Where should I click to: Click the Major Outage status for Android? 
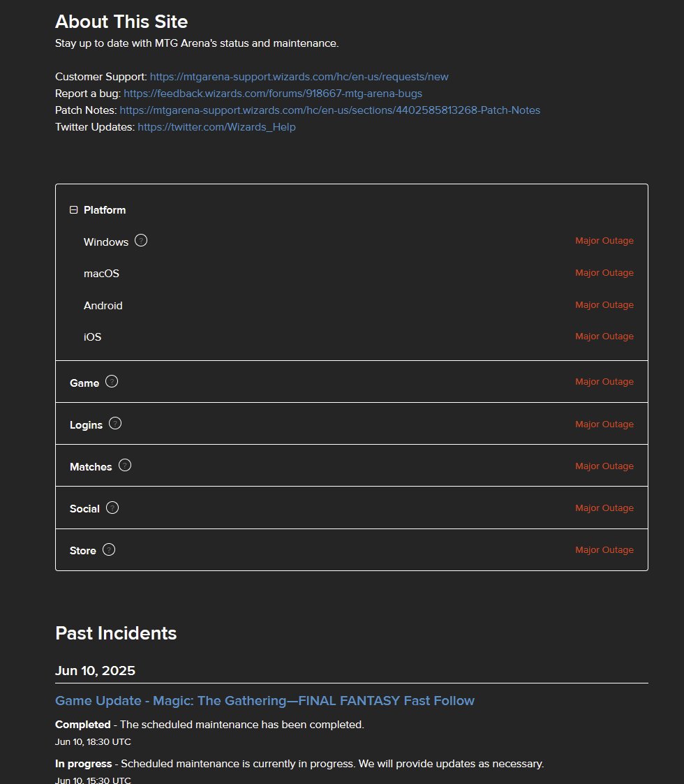tap(604, 304)
